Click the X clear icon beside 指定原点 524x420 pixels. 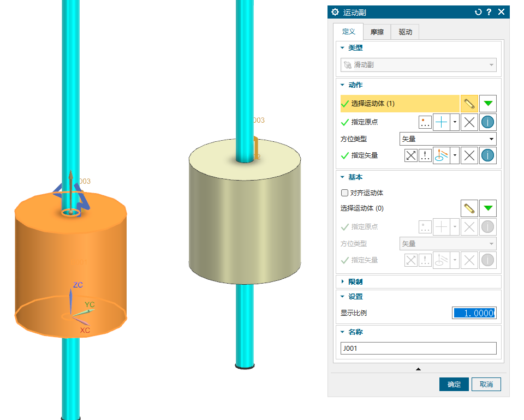pyautogui.click(x=469, y=122)
